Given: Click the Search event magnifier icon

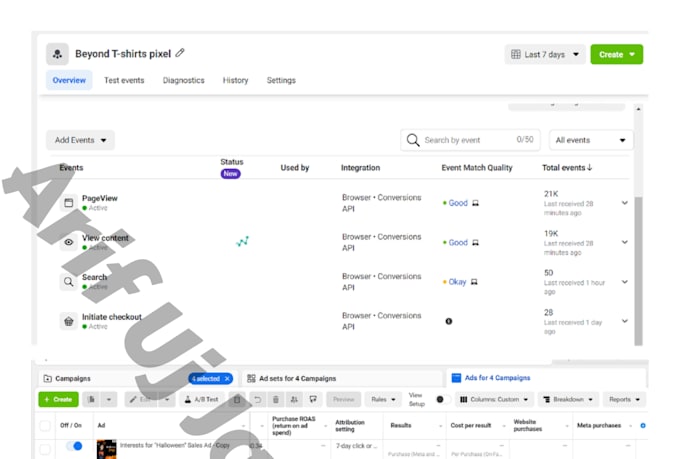Looking at the screenshot, I should (69, 282).
